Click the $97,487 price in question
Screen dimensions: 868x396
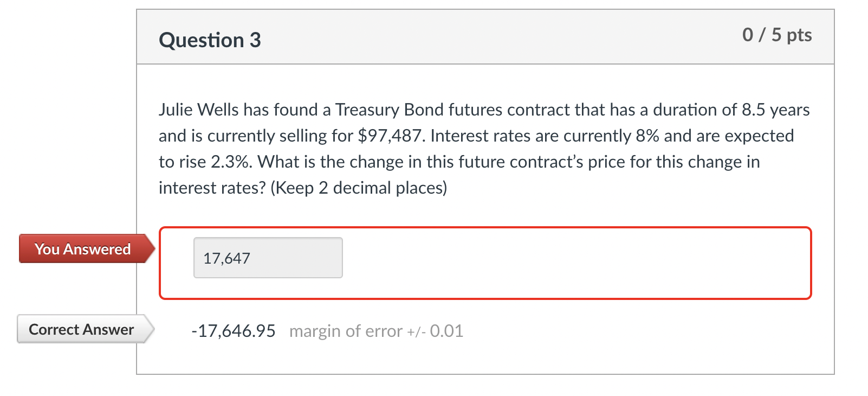click(390, 136)
